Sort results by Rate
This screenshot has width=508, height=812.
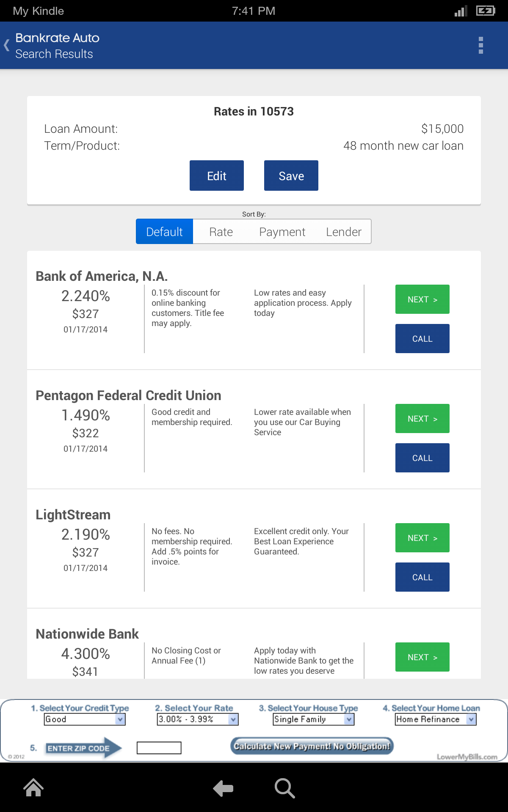(221, 232)
